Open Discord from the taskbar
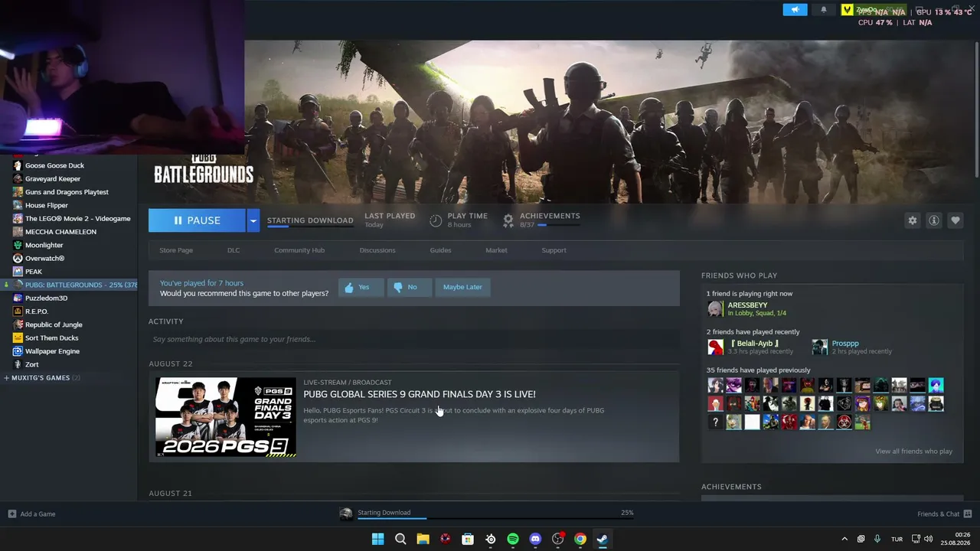980x551 pixels. [535, 539]
